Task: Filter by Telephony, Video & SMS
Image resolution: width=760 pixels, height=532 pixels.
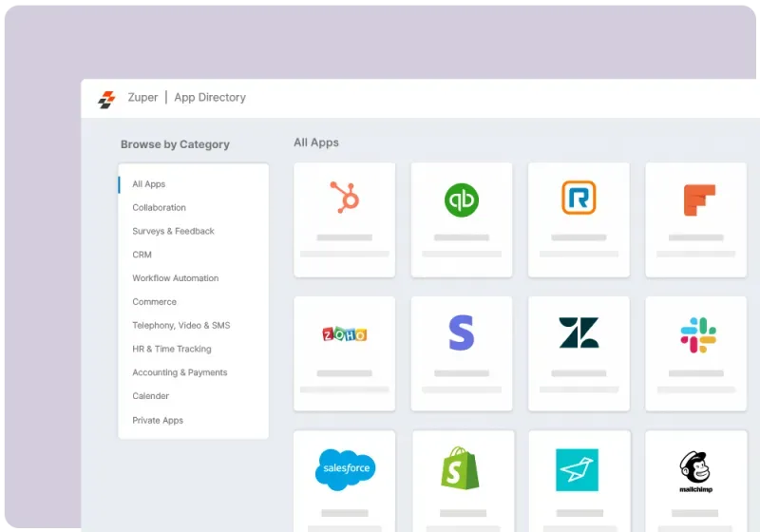Action: click(x=180, y=326)
